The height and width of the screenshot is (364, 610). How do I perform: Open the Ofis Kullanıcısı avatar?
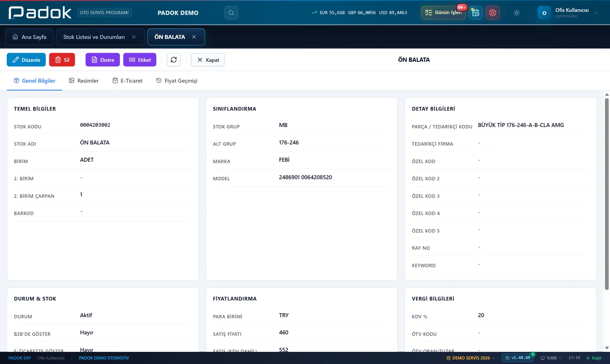[x=544, y=13]
